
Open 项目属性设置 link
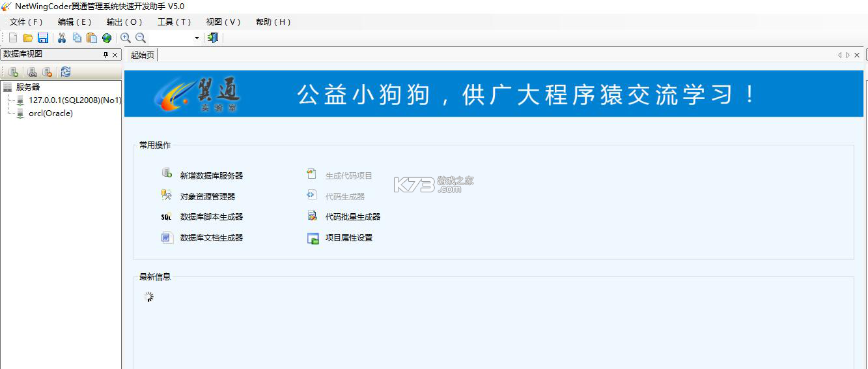(349, 238)
